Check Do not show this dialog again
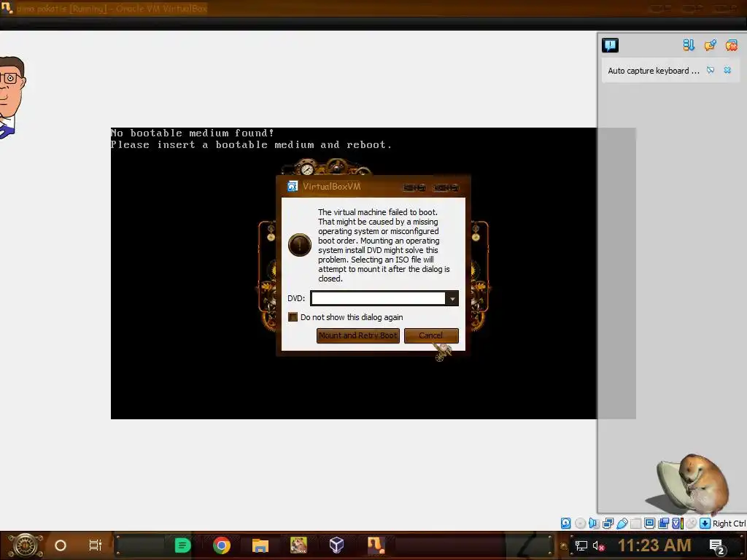The height and width of the screenshot is (560, 747). coord(293,317)
